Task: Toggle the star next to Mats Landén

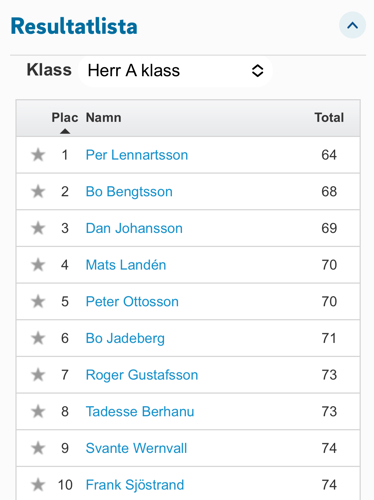Action: [x=38, y=265]
